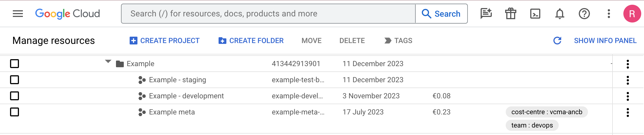Screen dimensions: 644x135
Task: Collapse the Example folder tree arrow
Action: point(108,62)
